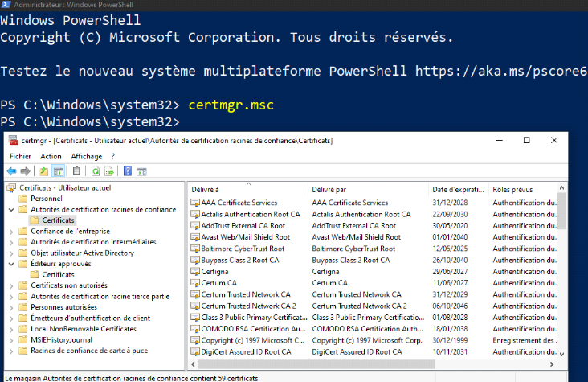Toggle the console tree show/hide icon
Screen dimensions: 588x382
coord(59,171)
